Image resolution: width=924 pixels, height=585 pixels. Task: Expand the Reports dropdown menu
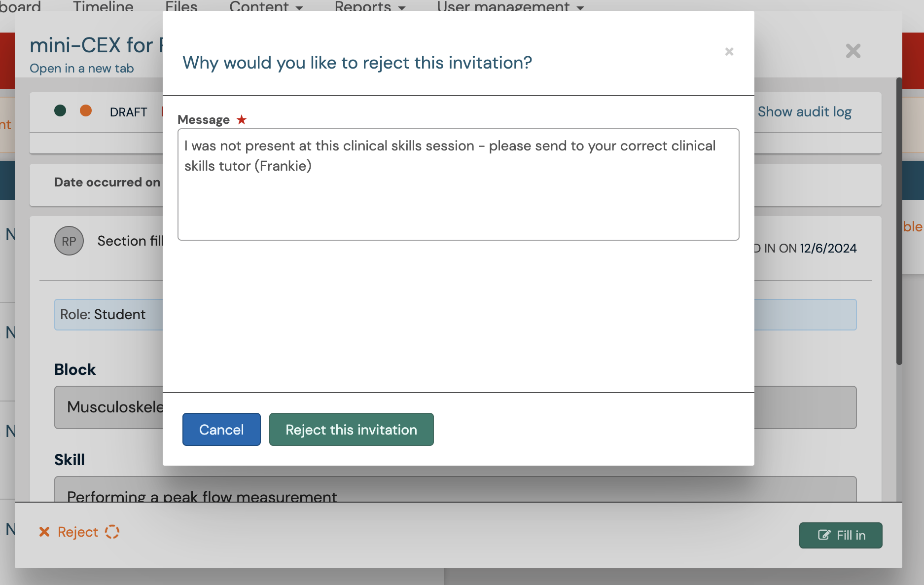click(x=370, y=6)
